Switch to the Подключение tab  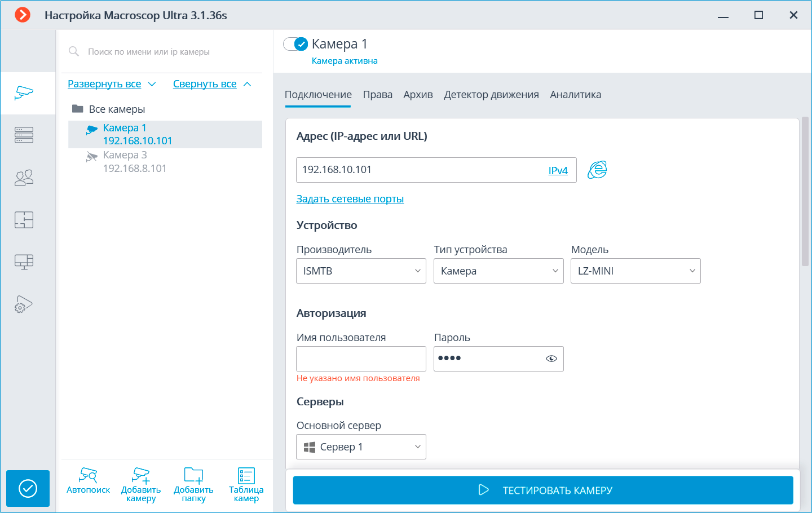[x=318, y=95]
